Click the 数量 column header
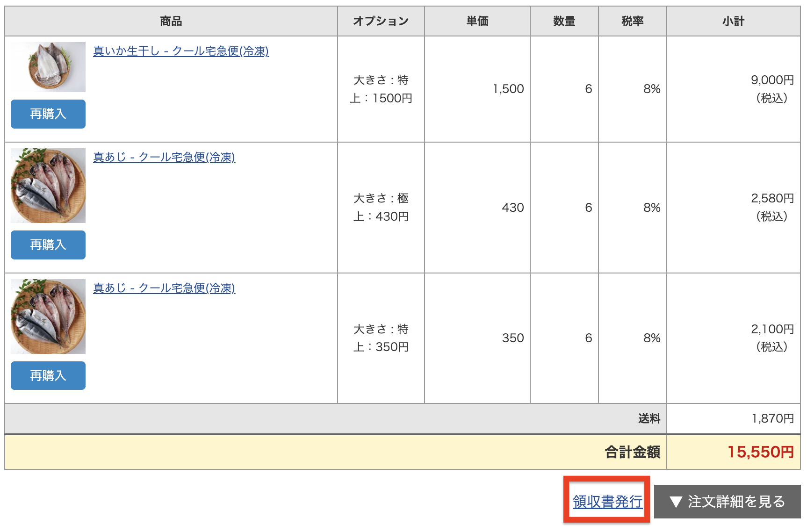Image resolution: width=807 pixels, height=532 pixels. pos(564,21)
